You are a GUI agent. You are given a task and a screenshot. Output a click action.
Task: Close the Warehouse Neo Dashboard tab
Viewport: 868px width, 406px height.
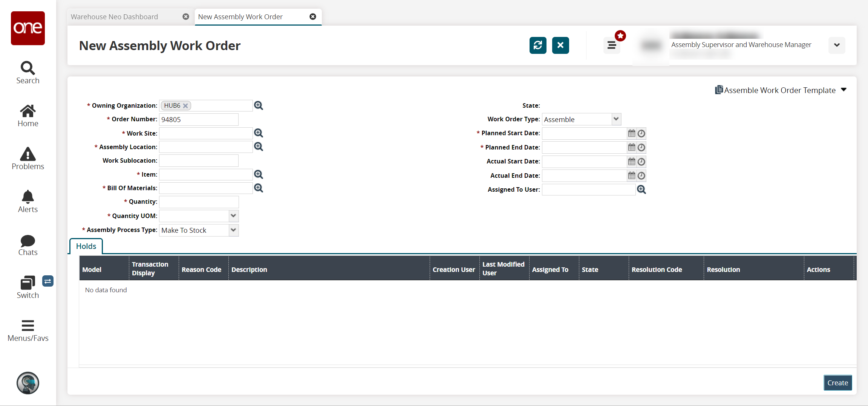[186, 17]
